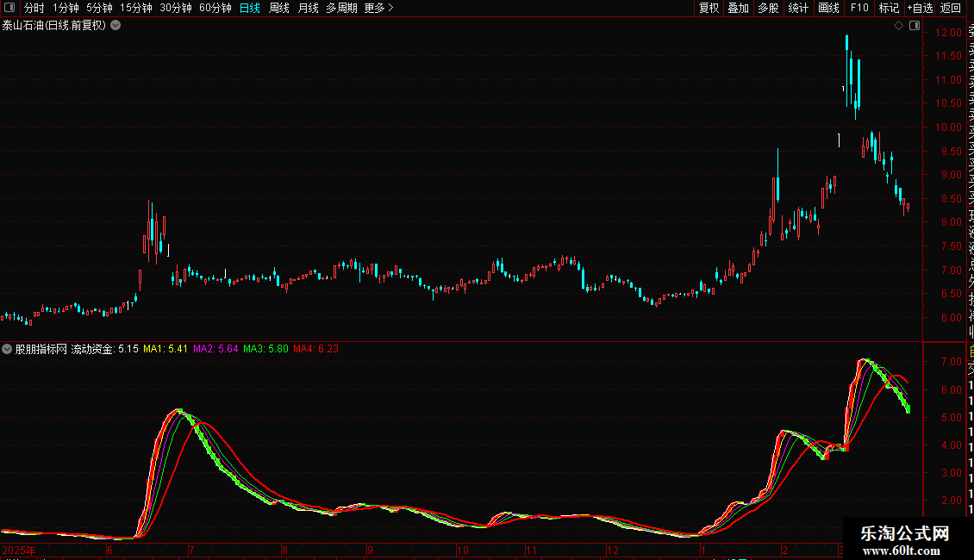Click the 泰山石油(日线.前复权) title text

(54, 26)
